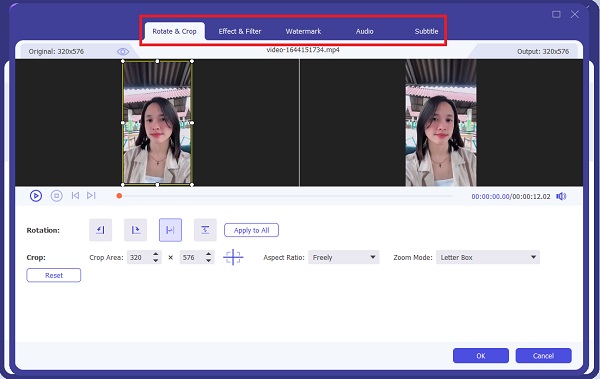Click the bottom-right crop handle

192,185
